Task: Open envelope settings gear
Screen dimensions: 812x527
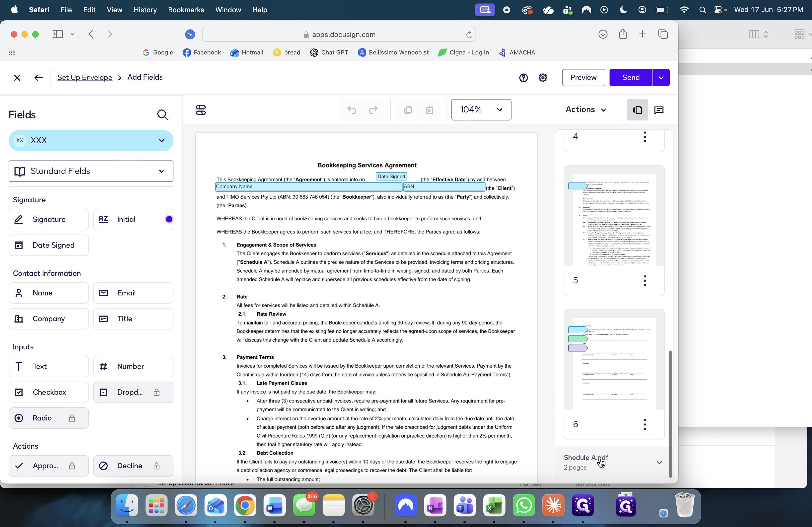Action: [543, 78]
